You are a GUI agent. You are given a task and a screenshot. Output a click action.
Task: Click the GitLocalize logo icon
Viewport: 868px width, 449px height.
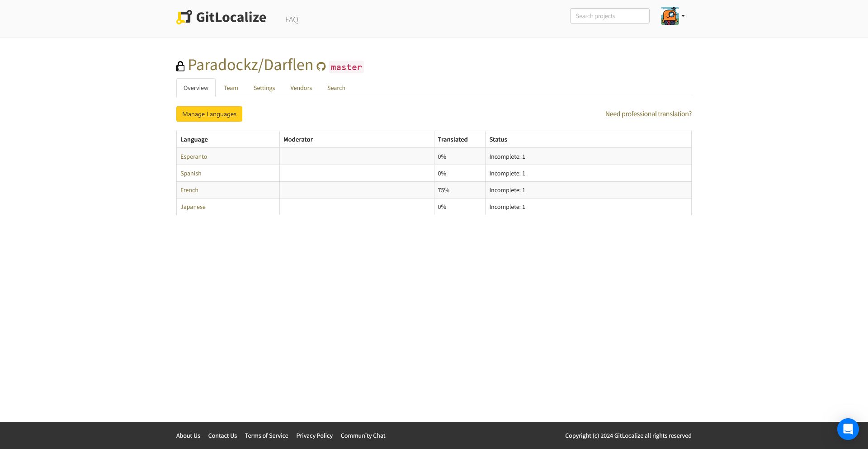184,17
